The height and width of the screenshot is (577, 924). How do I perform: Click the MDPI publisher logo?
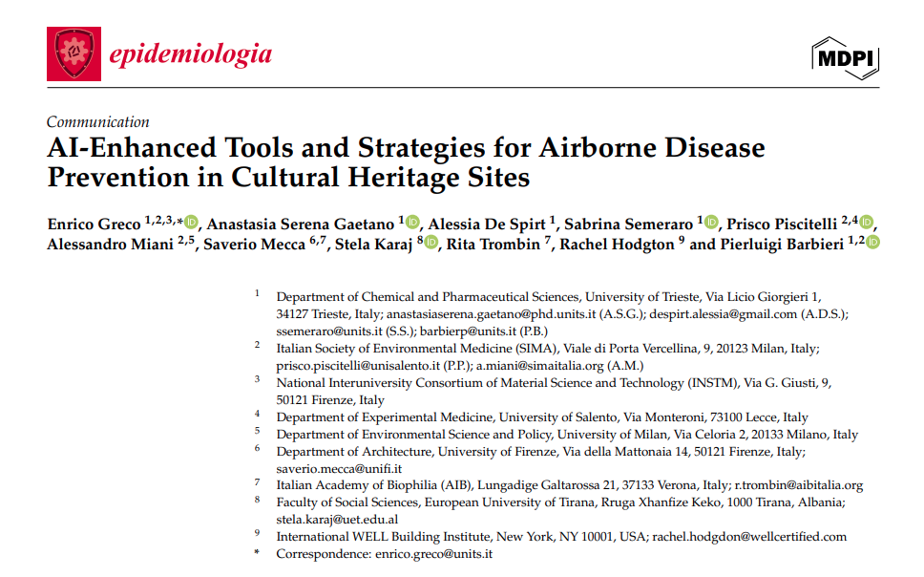pos(845,58)
